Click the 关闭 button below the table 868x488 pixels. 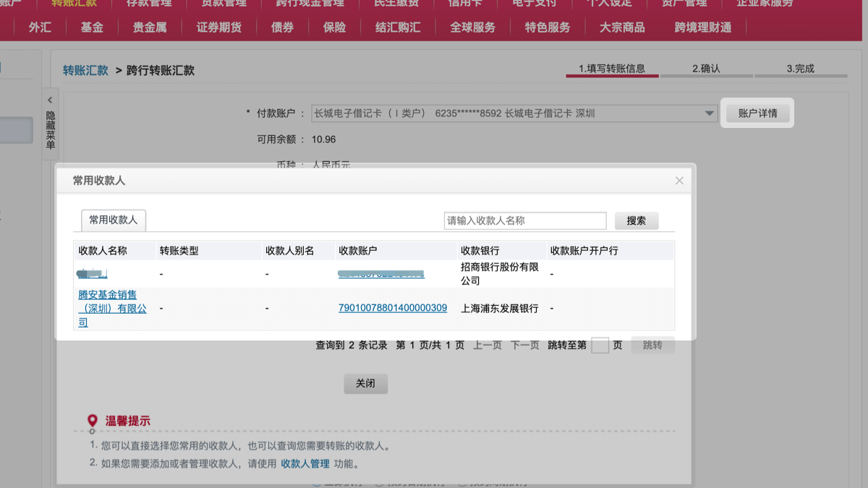point(365,384)
